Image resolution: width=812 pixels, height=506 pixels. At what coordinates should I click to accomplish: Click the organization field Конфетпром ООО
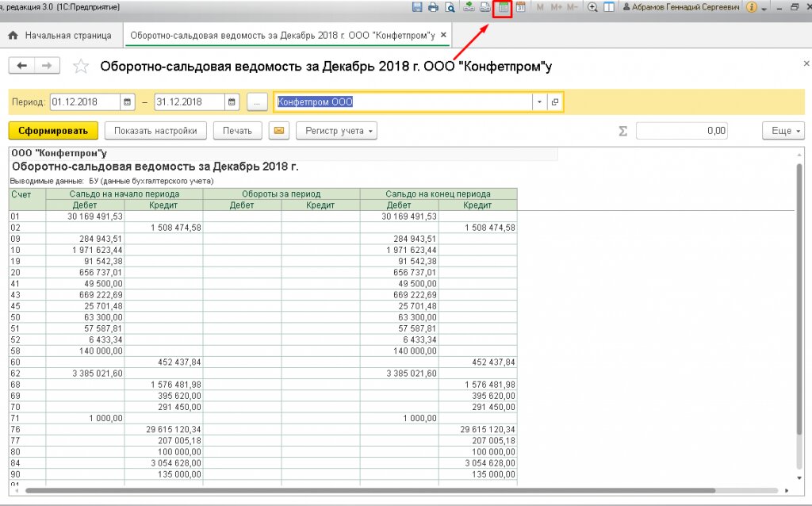403,102
